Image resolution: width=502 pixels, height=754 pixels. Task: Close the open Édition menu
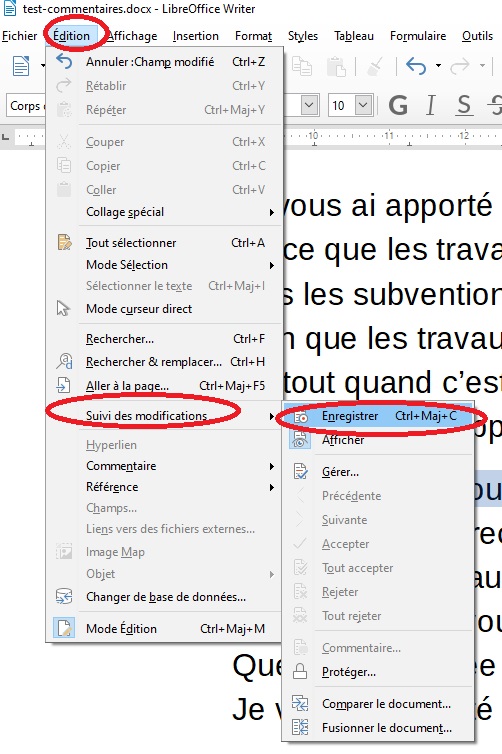coord(71,36)
